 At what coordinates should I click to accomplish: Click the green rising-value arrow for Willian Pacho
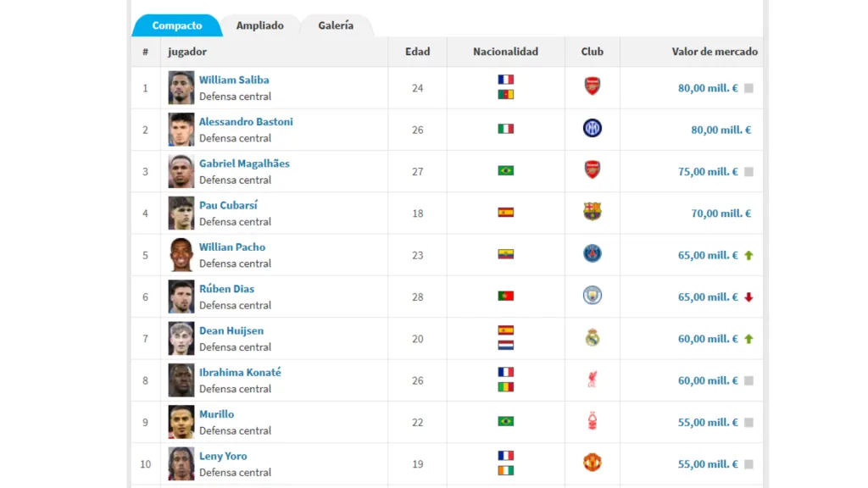(x=747, y=255)
